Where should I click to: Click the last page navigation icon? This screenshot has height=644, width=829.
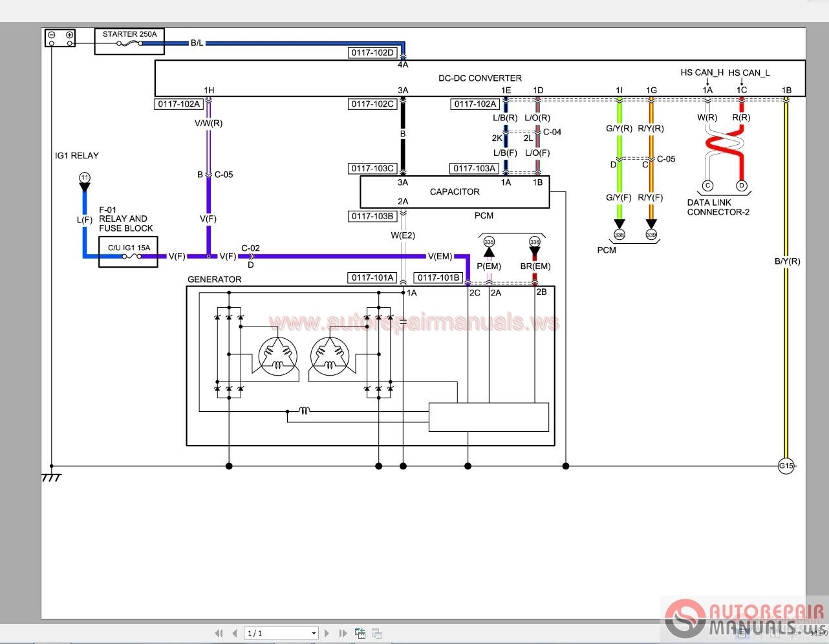tap(343, 633)
